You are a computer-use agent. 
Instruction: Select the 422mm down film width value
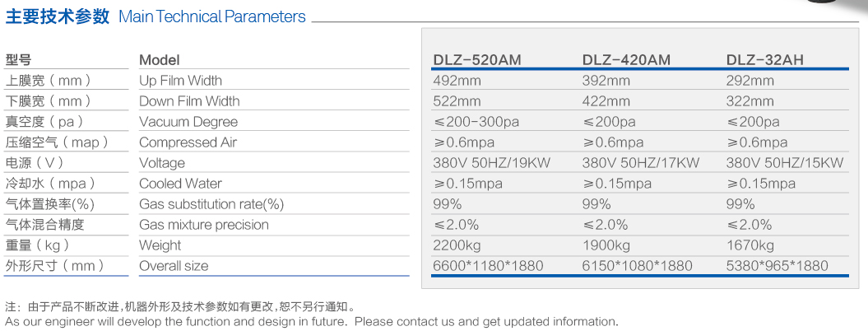click(x=606, y=101)
